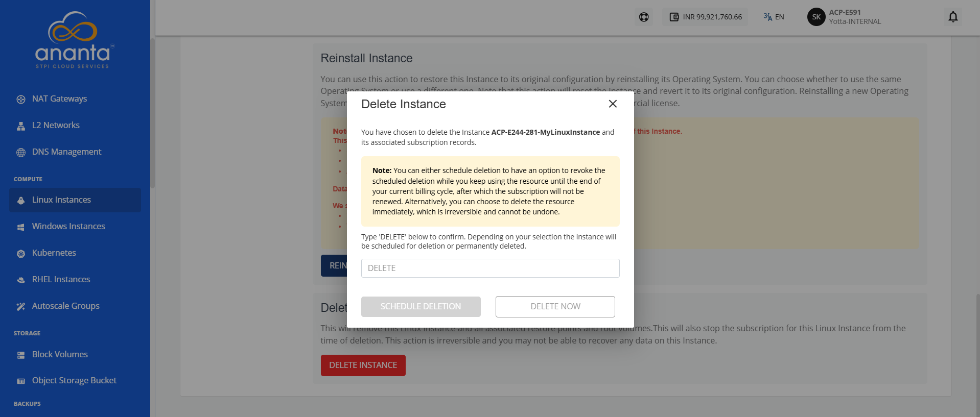
Task: Close the Delete Instance dialog
Action: coord(613,104)
